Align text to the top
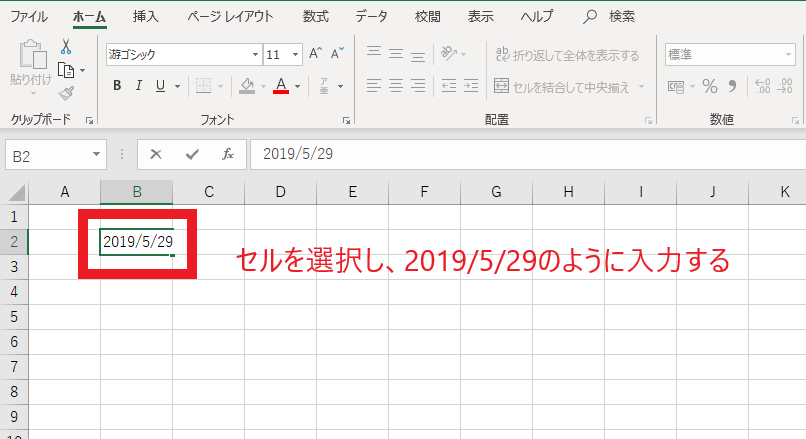 tap(374, 53)
